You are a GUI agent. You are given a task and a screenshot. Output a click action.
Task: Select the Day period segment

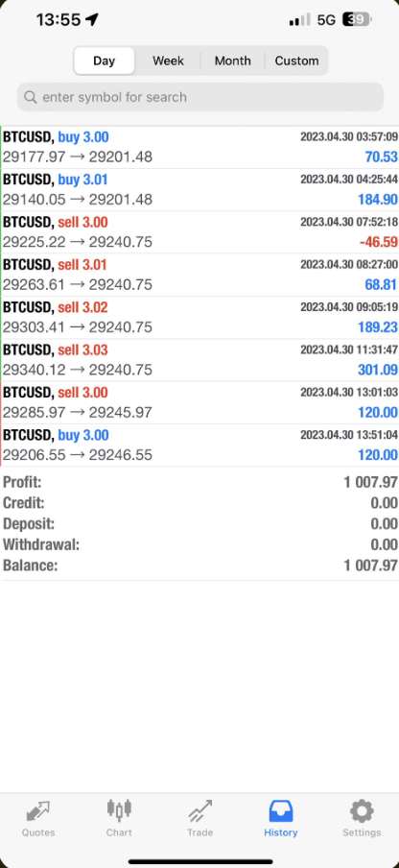104,60
